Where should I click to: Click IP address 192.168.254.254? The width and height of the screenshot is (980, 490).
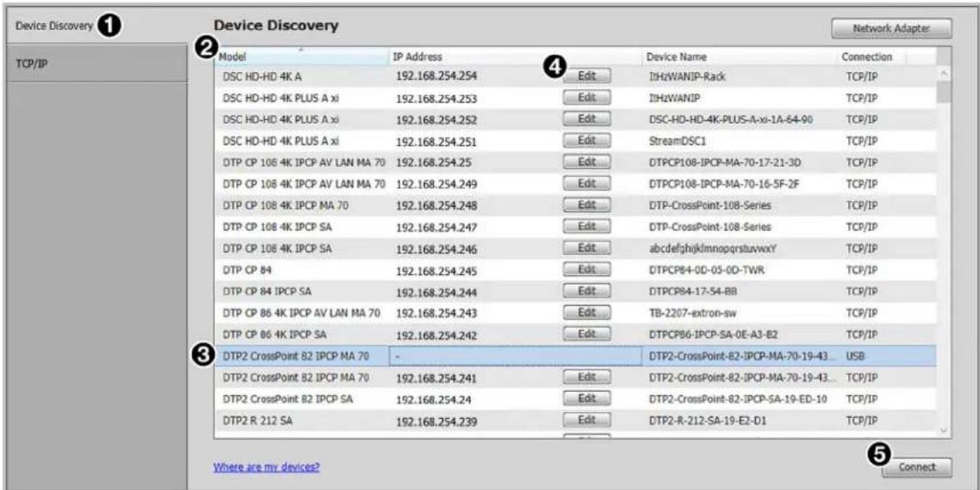pos(437,77)
